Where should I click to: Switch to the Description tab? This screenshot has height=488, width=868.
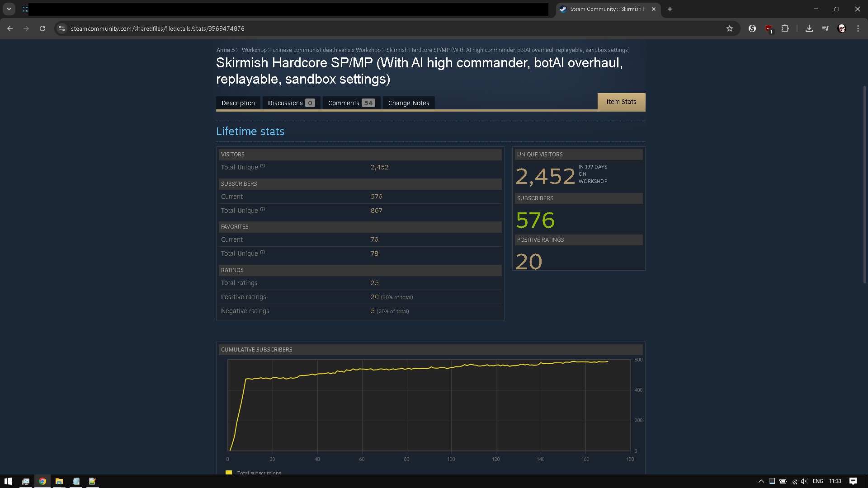(x=238, y=103)
